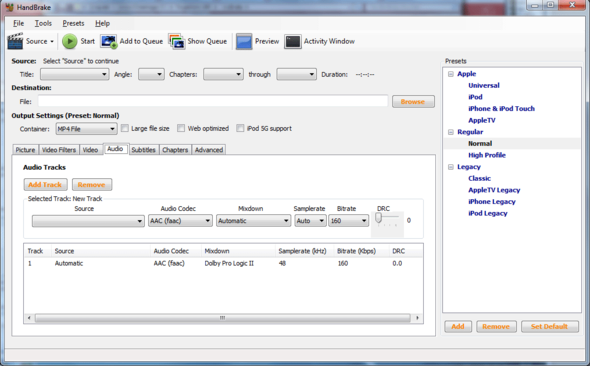The height and width of the screenshot is (366, 590).
Task: Open the Source dropdown arrow in toolbar
Action: coord(52,41)
